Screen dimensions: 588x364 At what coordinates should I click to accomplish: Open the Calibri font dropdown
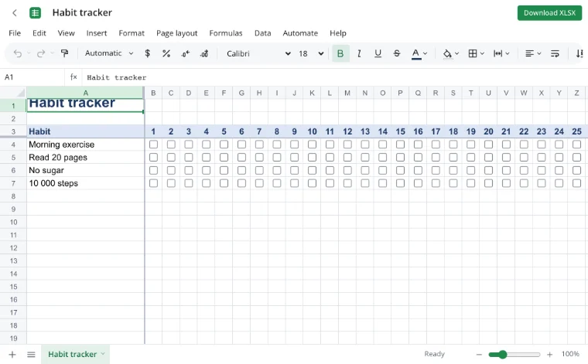[x=258, y=53]
